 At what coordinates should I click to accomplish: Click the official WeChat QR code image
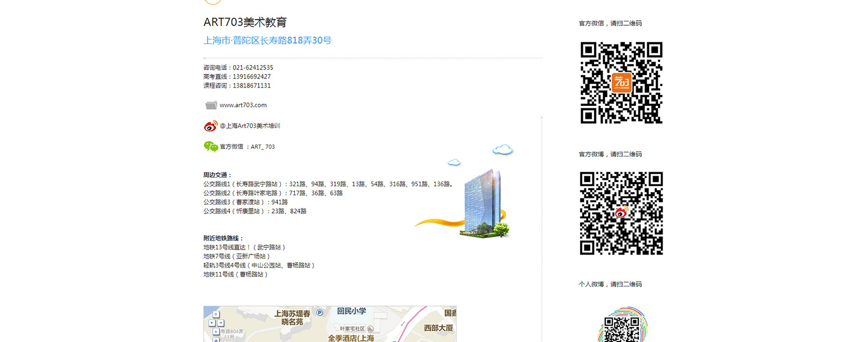tap(621, 82)
